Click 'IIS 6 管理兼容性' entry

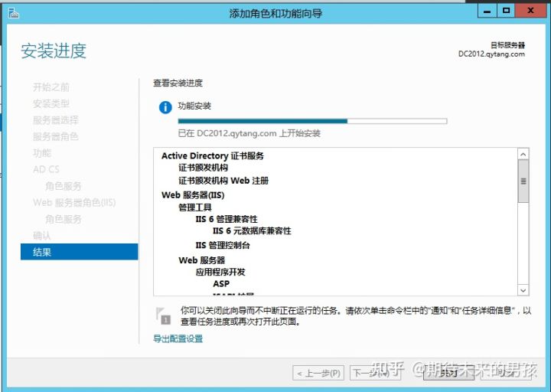click(x=227, y=219)
